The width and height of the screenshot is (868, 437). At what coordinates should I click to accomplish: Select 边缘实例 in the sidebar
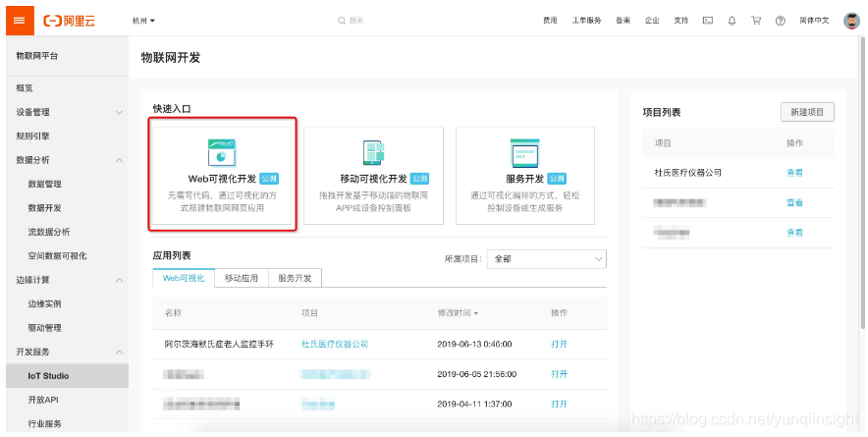[45, 304]
